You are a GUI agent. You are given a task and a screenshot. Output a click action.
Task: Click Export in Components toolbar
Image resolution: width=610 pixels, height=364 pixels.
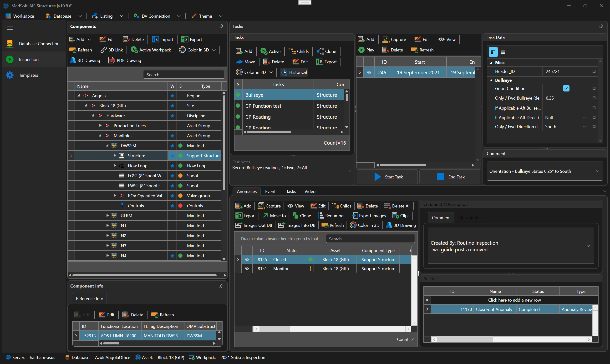pos(192,39)
